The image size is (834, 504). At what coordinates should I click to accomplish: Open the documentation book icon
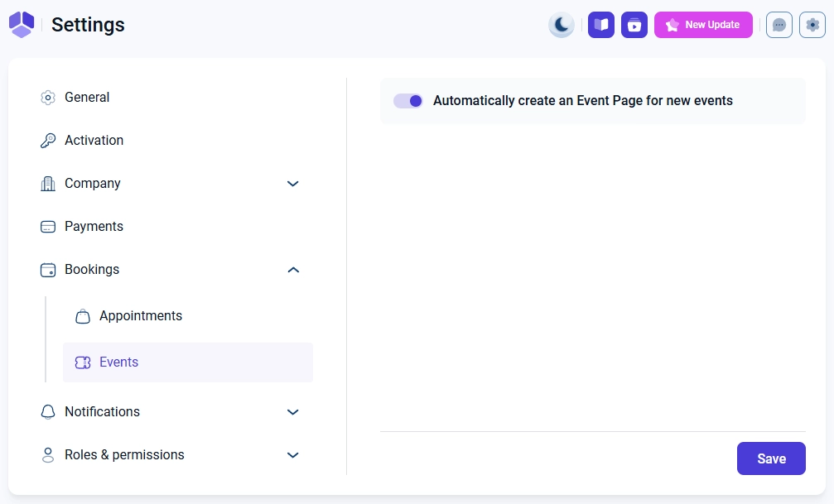pos(601,25)
